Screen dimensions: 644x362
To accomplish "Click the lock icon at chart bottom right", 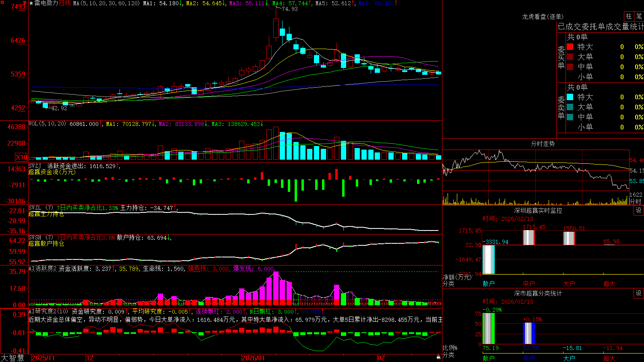I will point(438,357).
